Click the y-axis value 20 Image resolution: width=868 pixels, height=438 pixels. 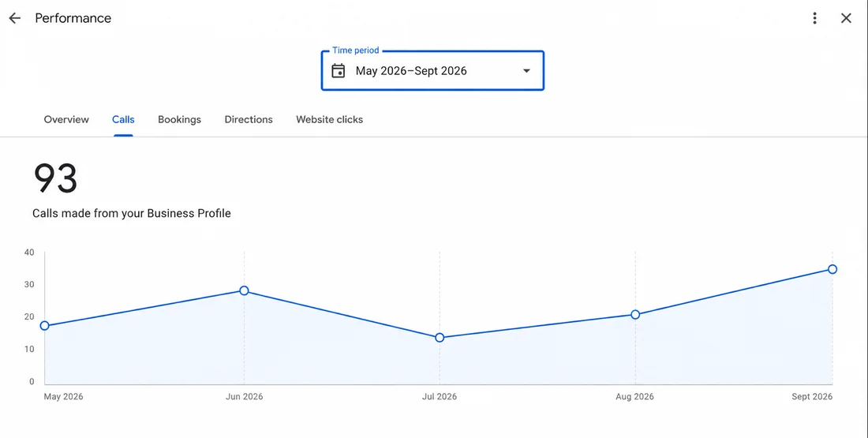(29, 316)
